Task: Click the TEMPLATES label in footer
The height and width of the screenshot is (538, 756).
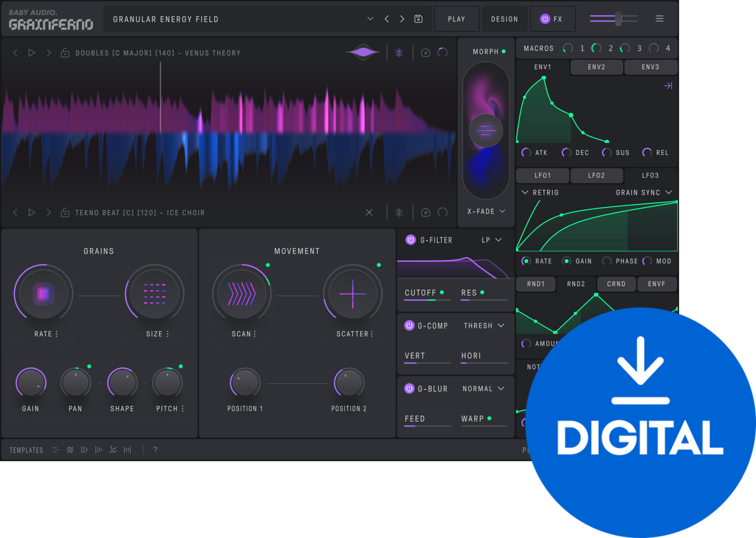Action: click(x=26, y=450)
